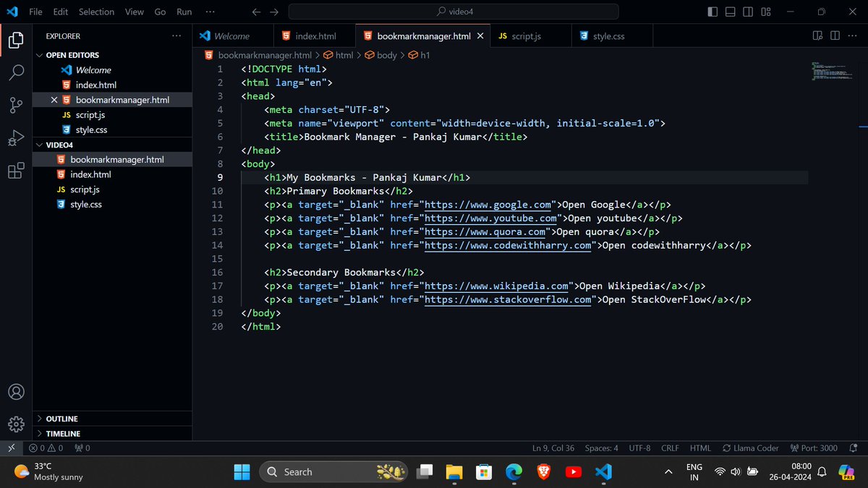The width and height of the screenshot is (868, 488).
Task: Open notifications bell in status bar
Action: [855, 448]
